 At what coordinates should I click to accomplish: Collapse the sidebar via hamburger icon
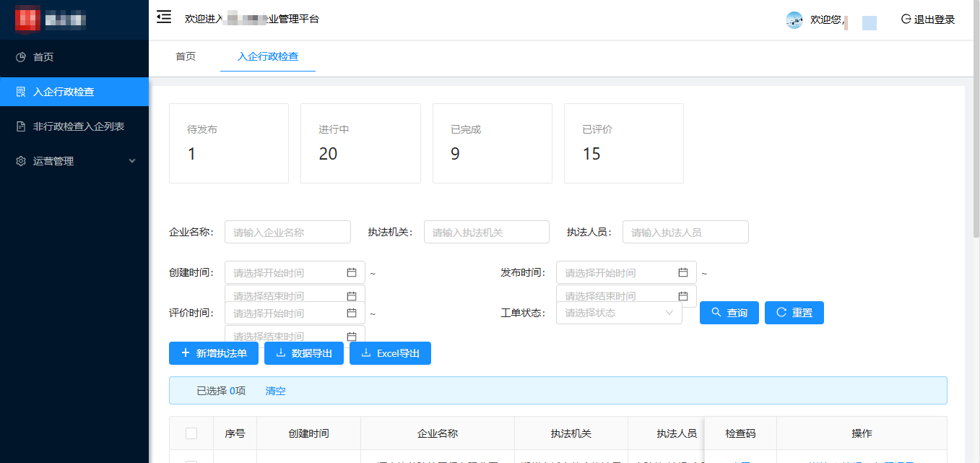pyautogui.click(x=164, y=16)
